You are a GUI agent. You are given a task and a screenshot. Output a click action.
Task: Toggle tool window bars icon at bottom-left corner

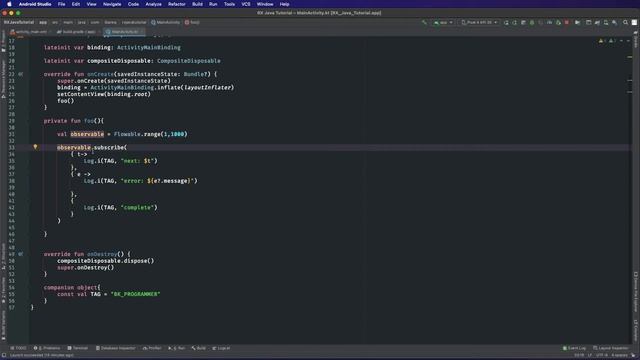click(x=4, y=355)
